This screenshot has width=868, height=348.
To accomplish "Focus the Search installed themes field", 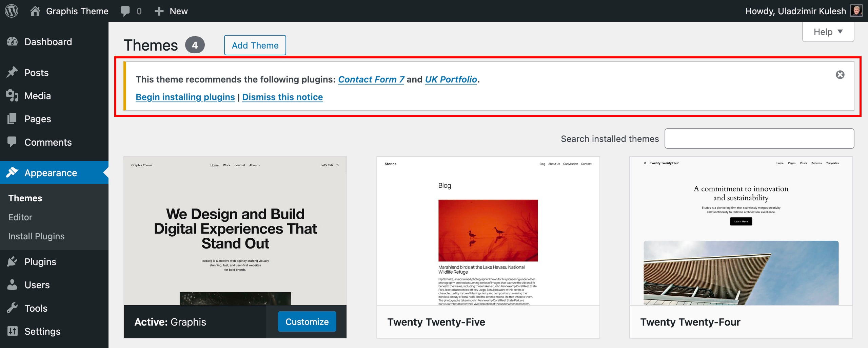I will pos(759,139).
